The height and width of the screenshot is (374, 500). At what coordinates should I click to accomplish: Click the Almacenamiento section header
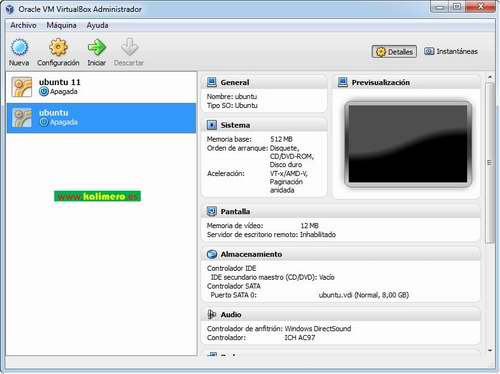pos(341,254)
